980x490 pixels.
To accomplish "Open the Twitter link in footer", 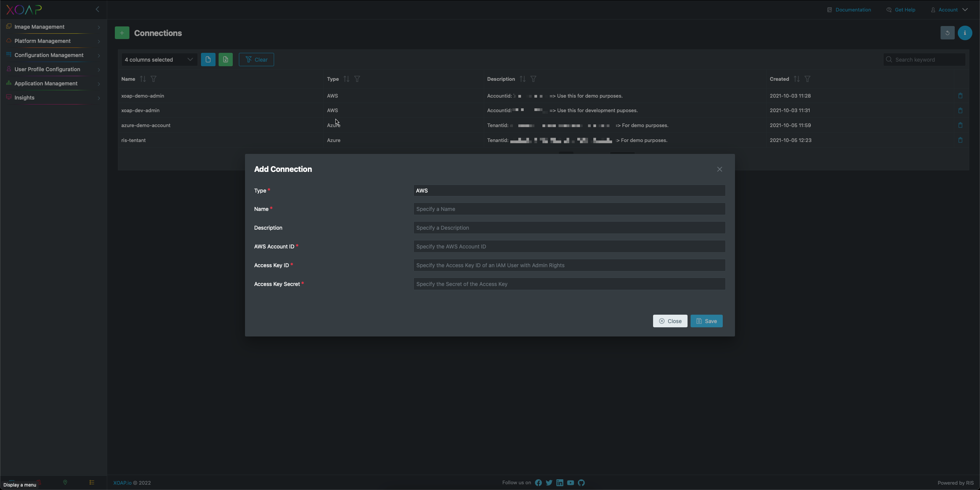I will [x=549, y=483].
